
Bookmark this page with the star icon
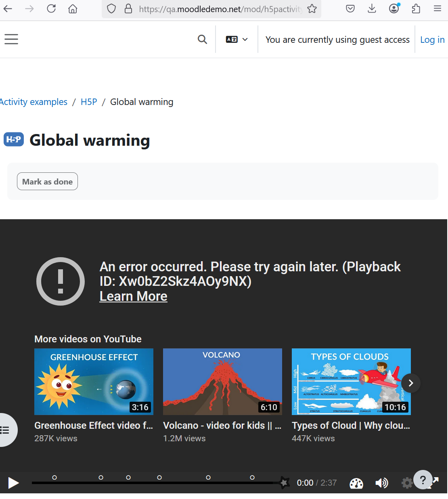312,8
